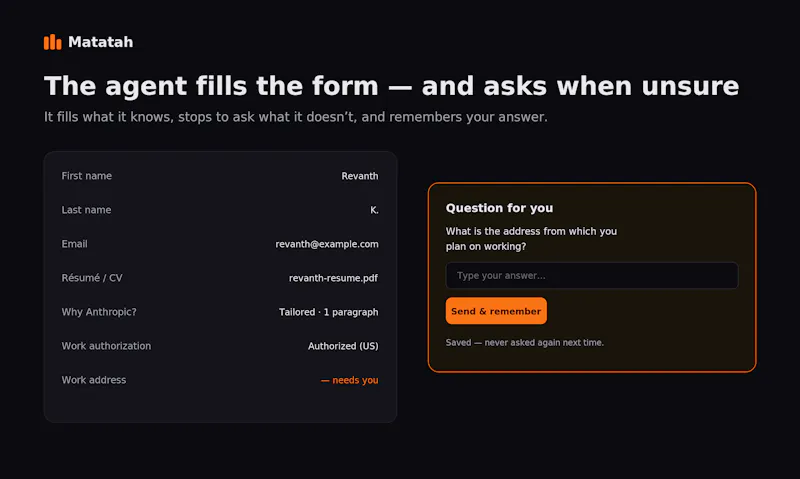Select the Authorized (US) value
This screenshot has width=800, height=479.
[343, 346]
